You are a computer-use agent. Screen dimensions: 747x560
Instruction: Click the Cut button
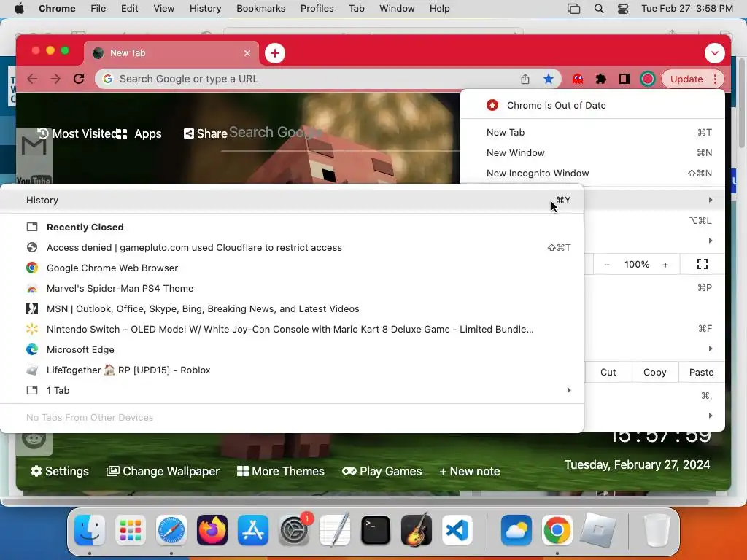click(x=608, y=373)
